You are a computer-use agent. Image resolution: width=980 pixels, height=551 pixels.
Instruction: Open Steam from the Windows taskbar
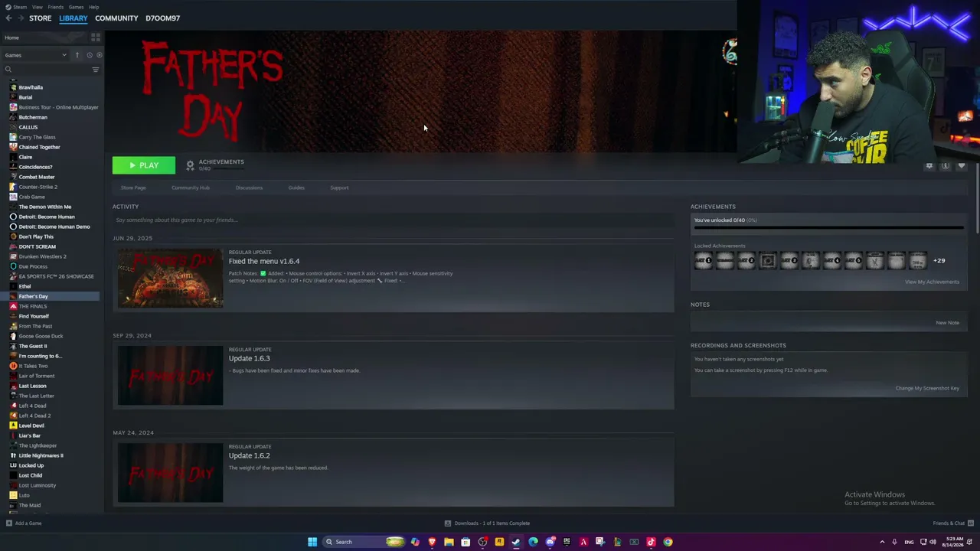click(x=516, y=542)
